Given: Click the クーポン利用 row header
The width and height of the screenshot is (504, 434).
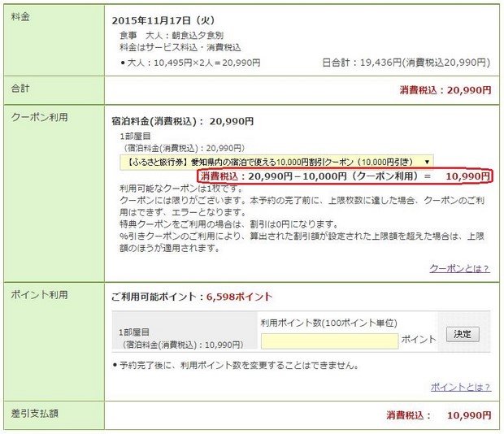Looking at the screenshot, I should click(54, 193).
